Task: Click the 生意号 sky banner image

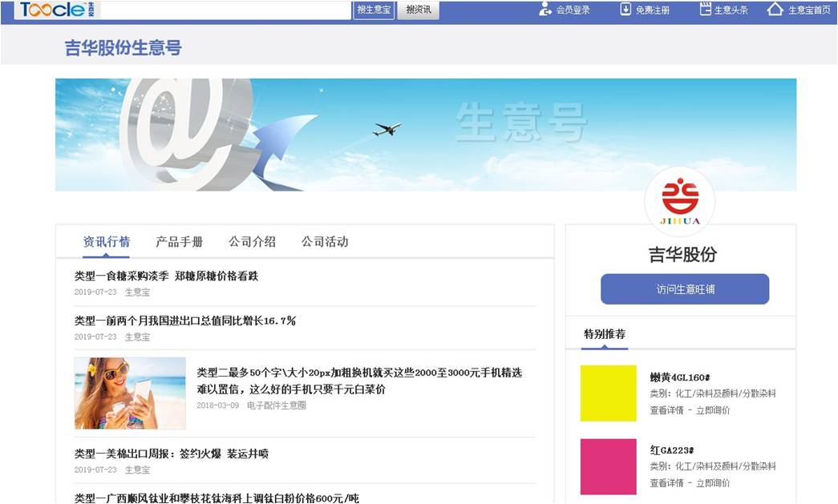Action: (426, 135)
